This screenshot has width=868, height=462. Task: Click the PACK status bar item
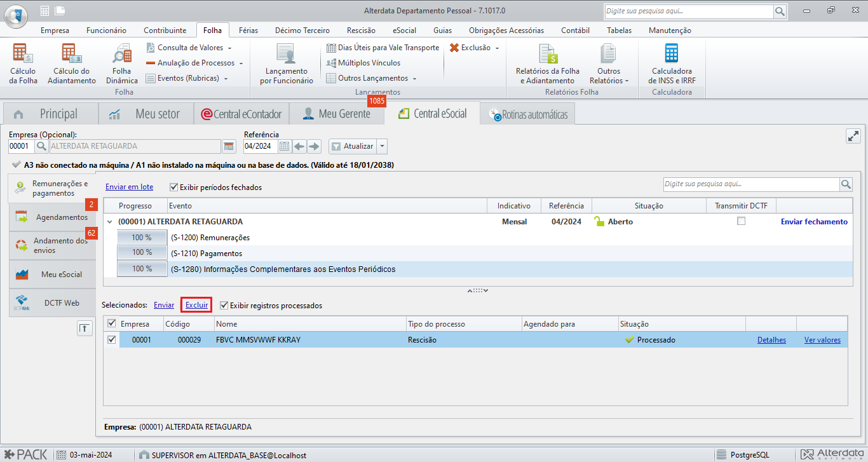point(25,455)
